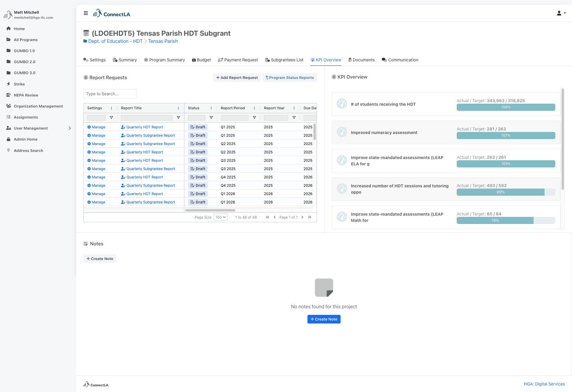Open the user account avatar menu

coord(561,13)
